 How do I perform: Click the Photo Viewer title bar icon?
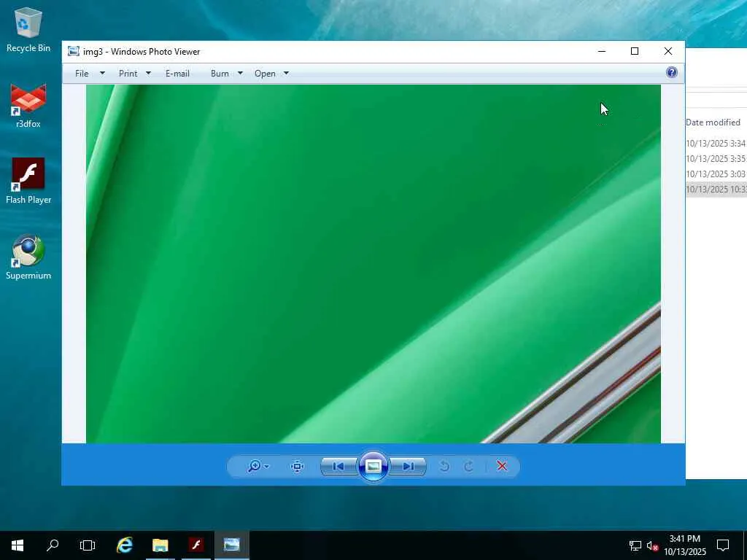click(x=74, y=52)
